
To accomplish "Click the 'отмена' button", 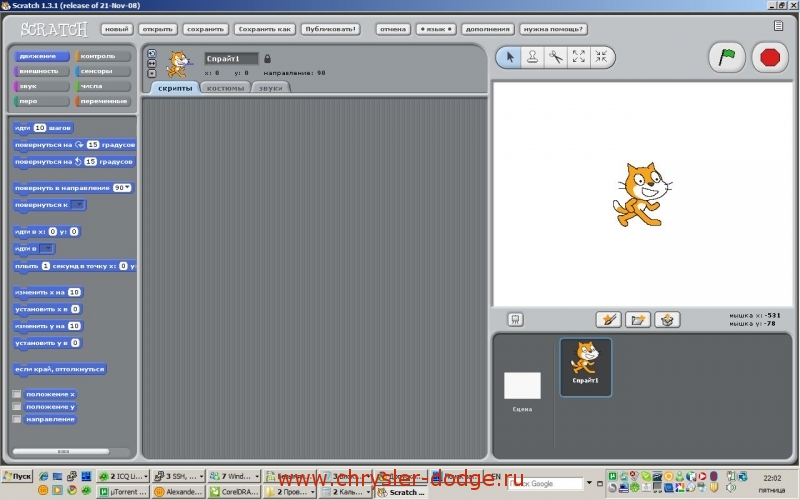I will [393, 29].
